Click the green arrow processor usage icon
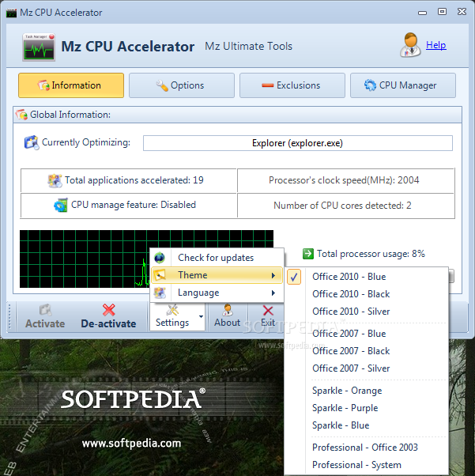The height and width of the screenshot is (476, 475). [x=308, y=254]
